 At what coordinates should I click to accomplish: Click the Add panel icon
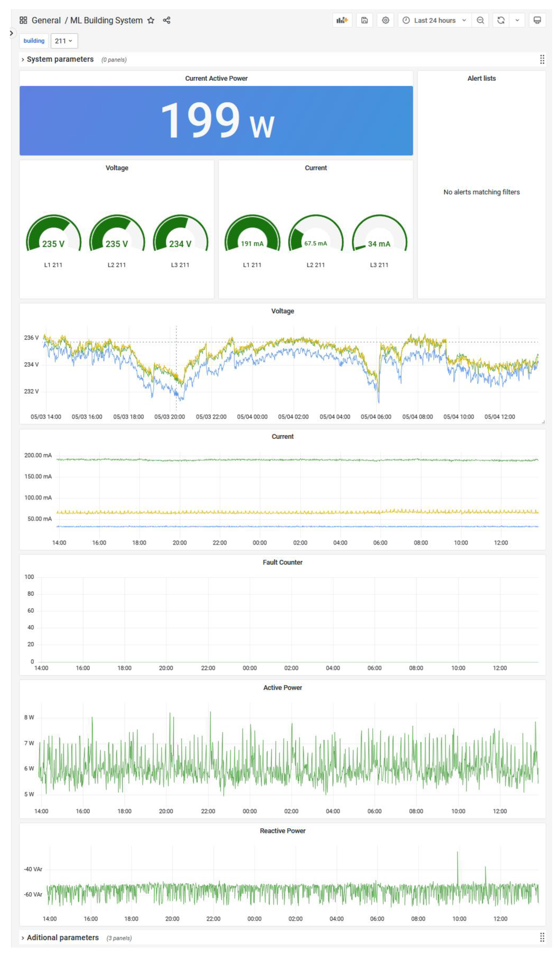point(342,20)
